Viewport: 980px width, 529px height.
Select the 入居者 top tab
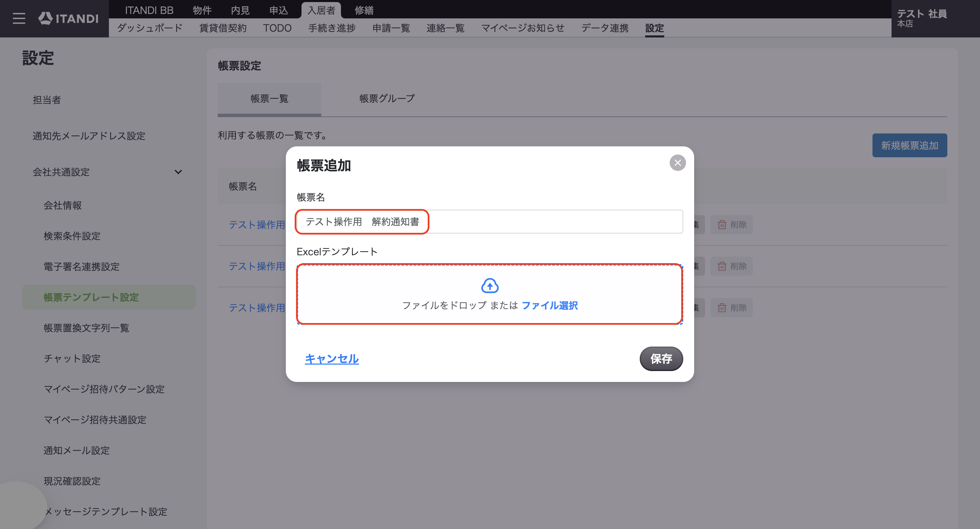pyautogui.click(x=321, y=10)
